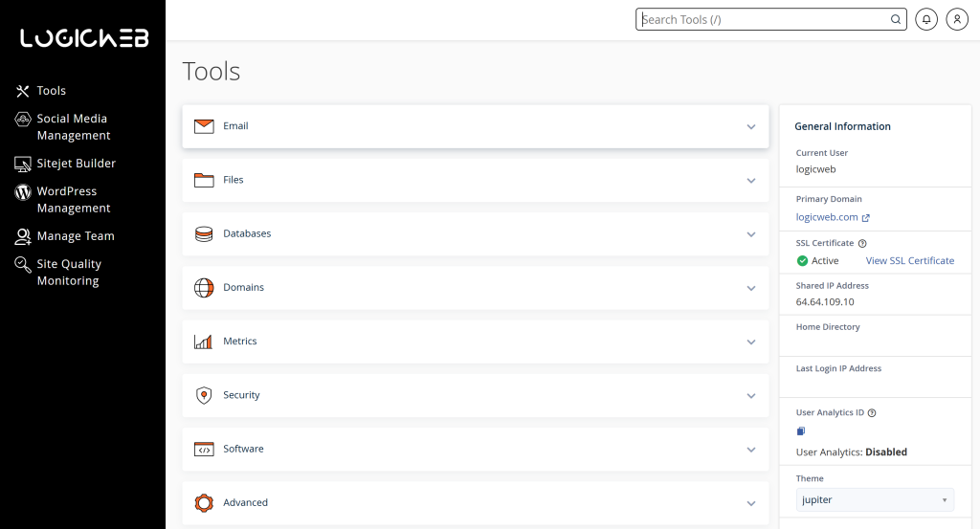Expand the Software section chevron

click(x=751, y=450)
